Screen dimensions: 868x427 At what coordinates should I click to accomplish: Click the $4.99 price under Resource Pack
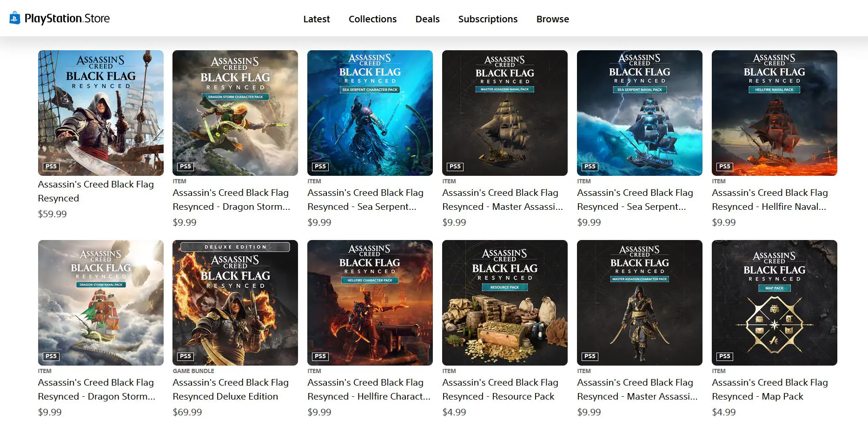point(454,412)
